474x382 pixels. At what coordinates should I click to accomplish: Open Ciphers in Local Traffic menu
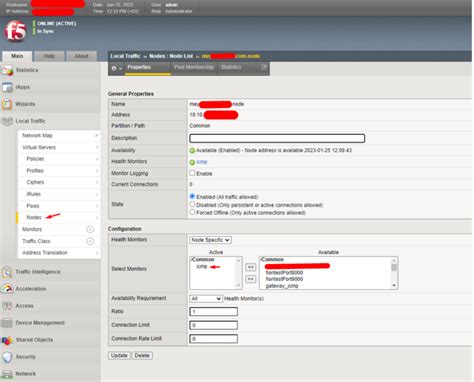(35, 182)
